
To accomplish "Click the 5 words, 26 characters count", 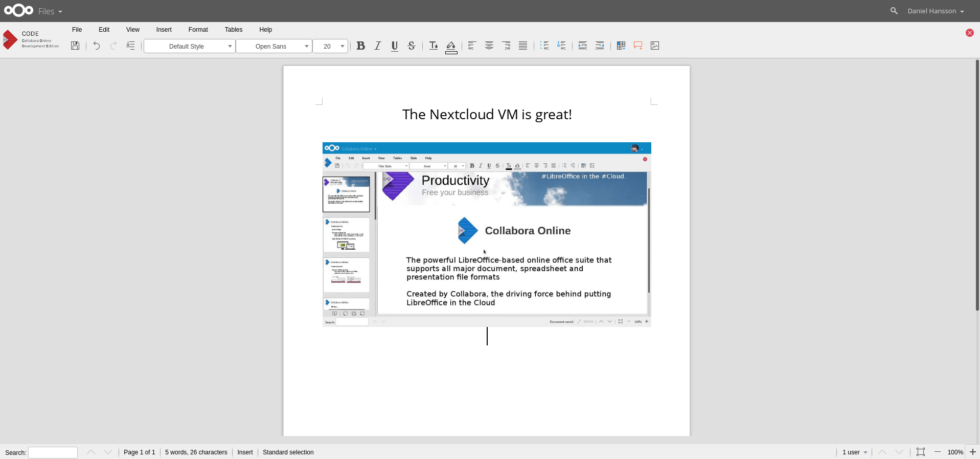I will (x=196, y=452).
